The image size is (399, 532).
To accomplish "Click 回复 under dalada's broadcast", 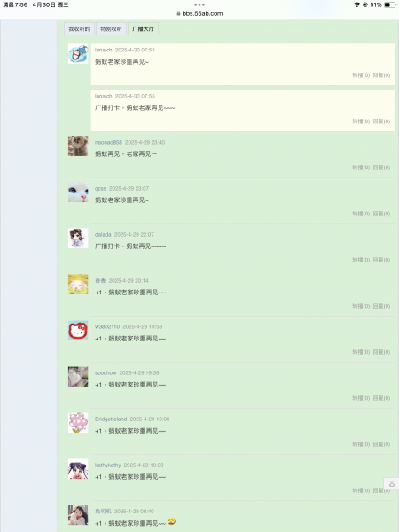I will click(381, 260).
